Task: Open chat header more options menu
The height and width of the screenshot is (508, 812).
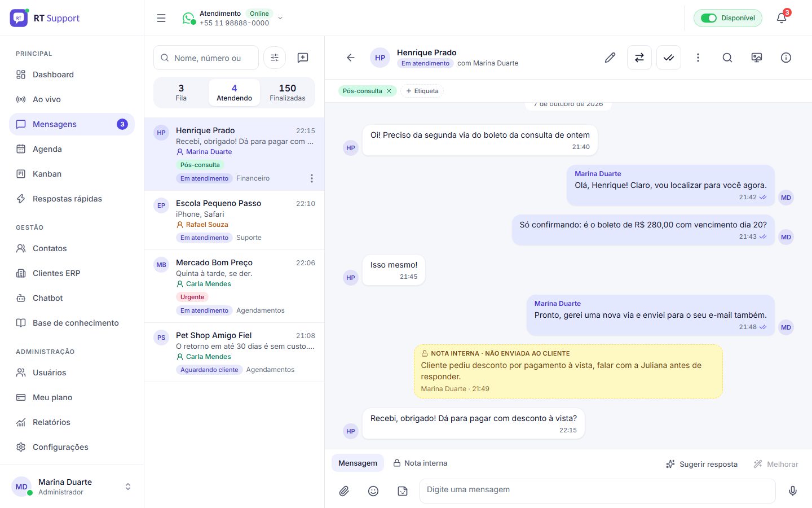Action: [698, 58]
